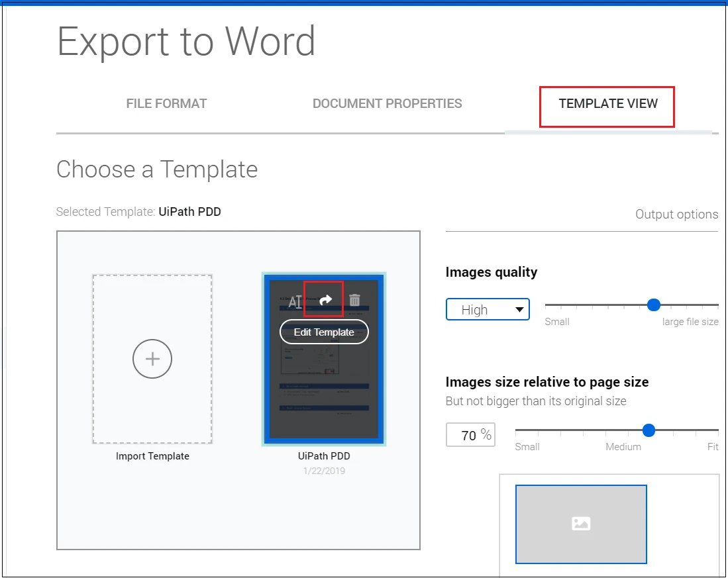Image resolution: width=728 pixels, height=578 pixels.
Task: Click the Images quality slider handle
Action: (x=654, y=305)
